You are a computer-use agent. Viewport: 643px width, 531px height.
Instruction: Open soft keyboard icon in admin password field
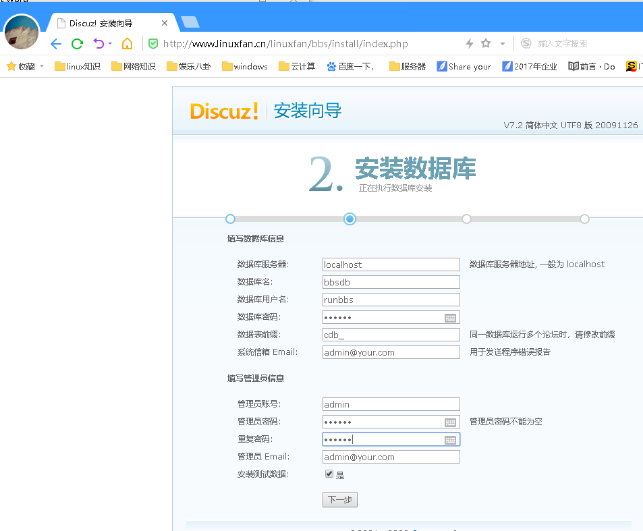pyautogui.click(x=450, y=422)
